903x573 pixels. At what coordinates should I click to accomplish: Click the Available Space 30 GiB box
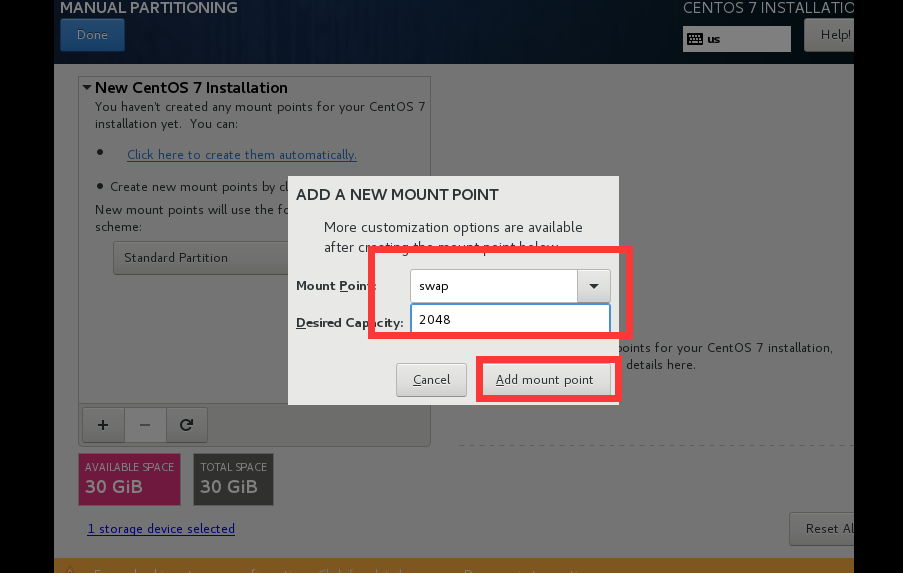[129, 479]
